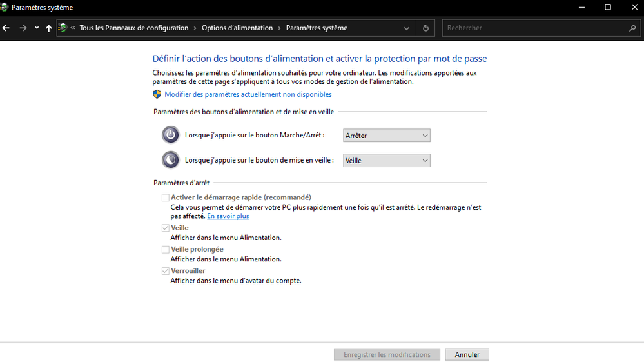Expand breadcrumb arrow after 'Tous les Panneaux de configuration'
This screenshot has width=644, height=364.
[195, 28]
